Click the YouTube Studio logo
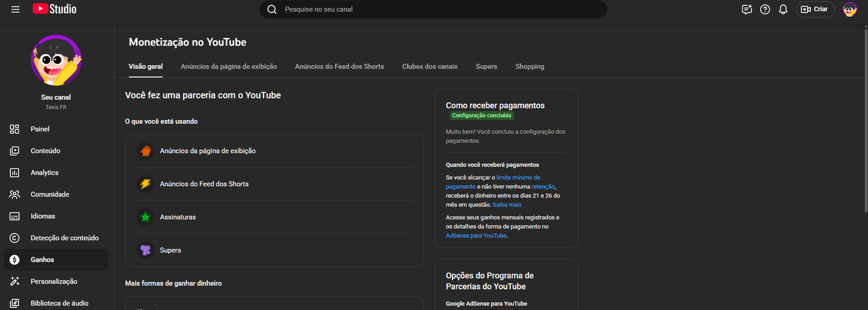 tap(54, 9)
